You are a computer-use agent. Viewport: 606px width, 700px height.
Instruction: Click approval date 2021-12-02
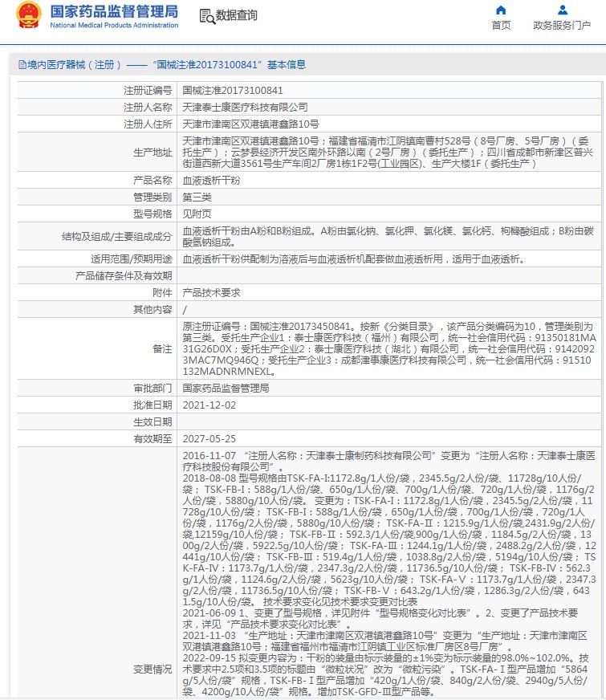pyautogui.click(x=209, y=406)
